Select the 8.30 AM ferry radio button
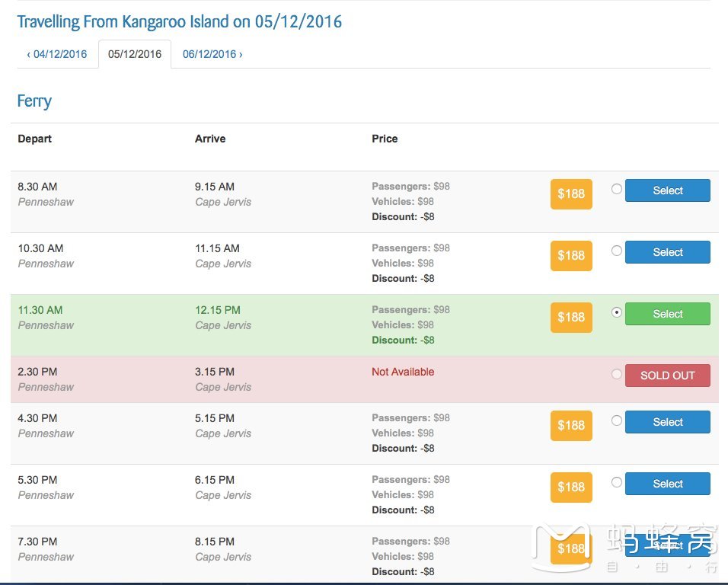Screen dimensions: 728x585 (x=617, y=189)
